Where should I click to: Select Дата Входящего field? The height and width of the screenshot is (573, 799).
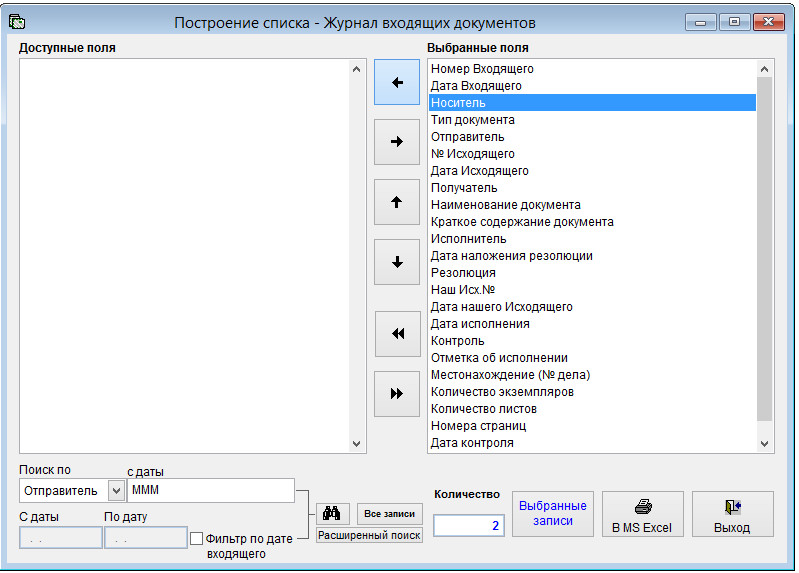click(592, 86)
